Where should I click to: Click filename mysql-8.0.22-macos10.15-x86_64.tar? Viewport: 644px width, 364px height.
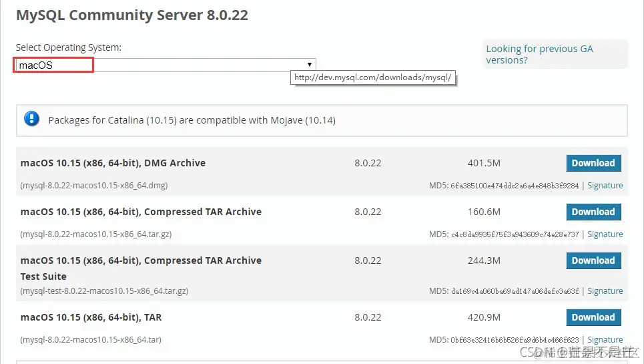pos(91,340)
